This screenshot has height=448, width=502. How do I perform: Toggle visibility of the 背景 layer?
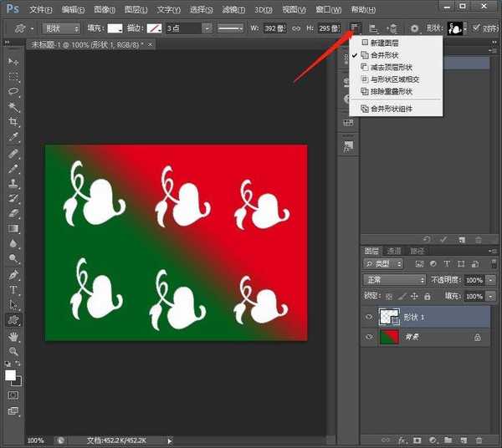click(x=369, y=337)
